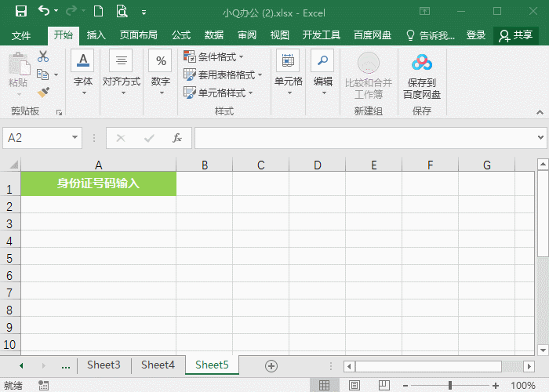Click inside the formula bar input
Viewport: 549px width, 392px height.
click(366, 138)
